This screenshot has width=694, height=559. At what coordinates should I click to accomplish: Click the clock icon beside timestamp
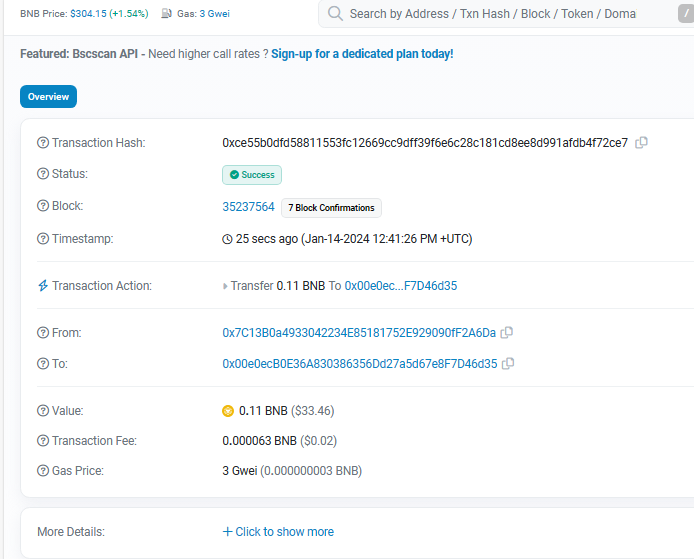tap(227, 239)
